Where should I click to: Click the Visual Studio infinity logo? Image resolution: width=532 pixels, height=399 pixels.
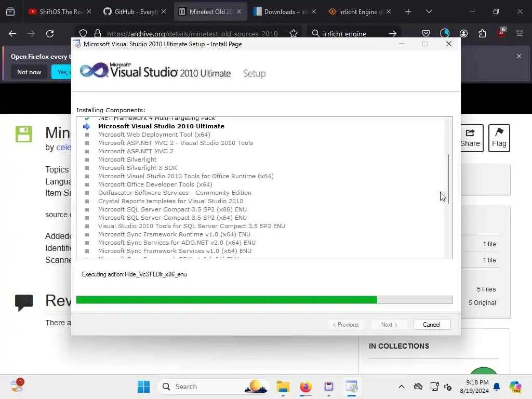click(x=94, y=70)
